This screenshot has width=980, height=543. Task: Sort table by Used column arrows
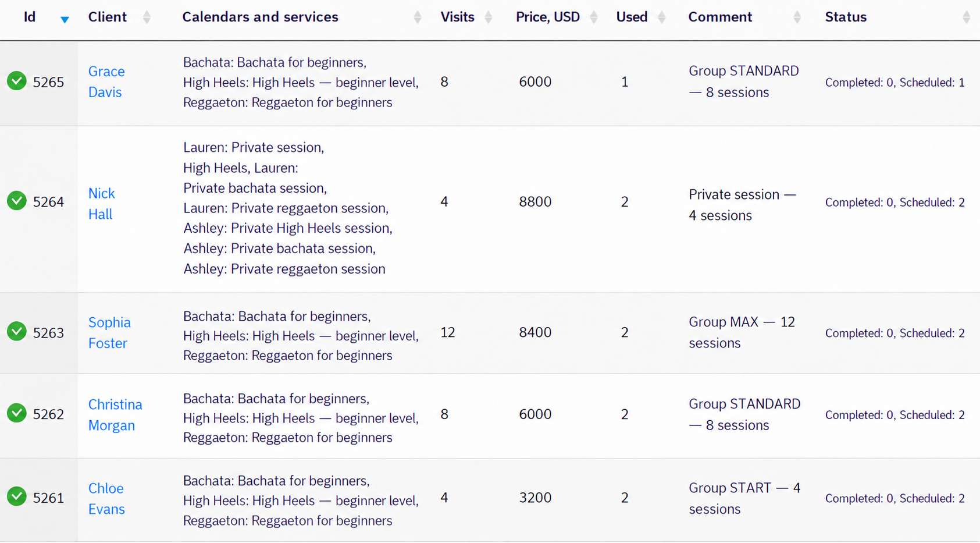pos(661,17)
